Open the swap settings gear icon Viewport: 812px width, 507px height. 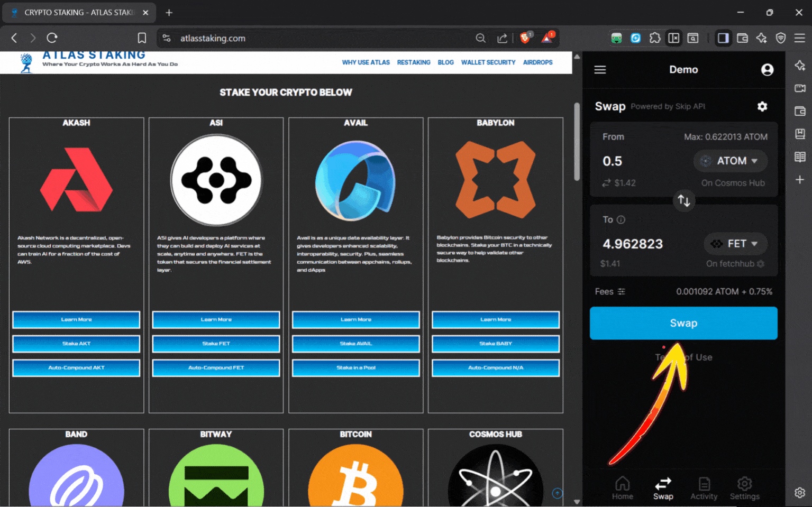(x=762, y=106)
